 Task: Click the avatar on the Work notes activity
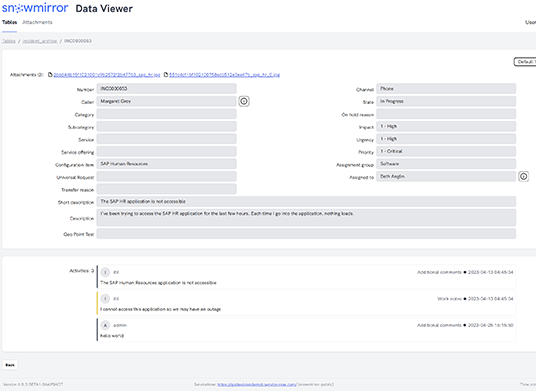105,299
